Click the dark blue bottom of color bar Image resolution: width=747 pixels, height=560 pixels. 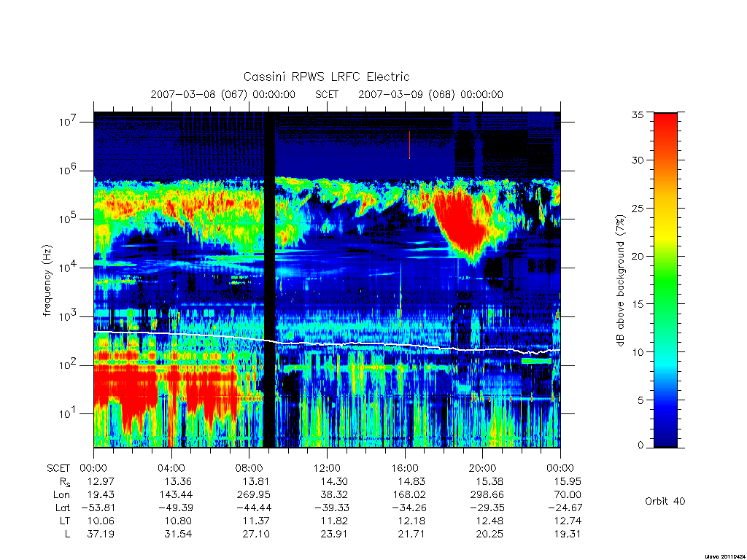point(665,438)
